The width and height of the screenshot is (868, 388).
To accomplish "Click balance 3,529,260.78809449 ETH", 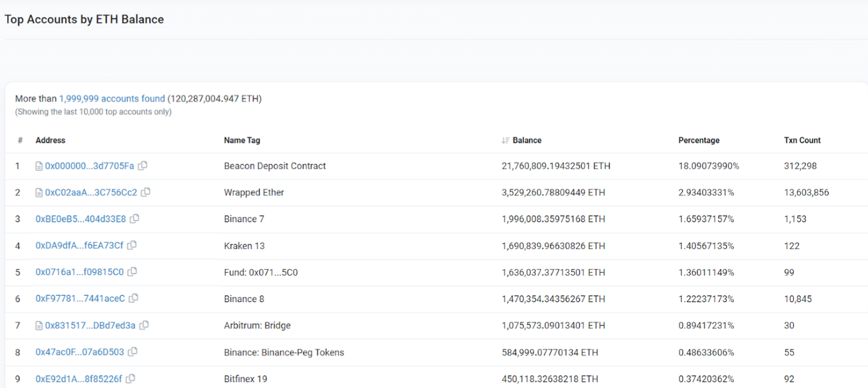I will click(x=553, y=193).
